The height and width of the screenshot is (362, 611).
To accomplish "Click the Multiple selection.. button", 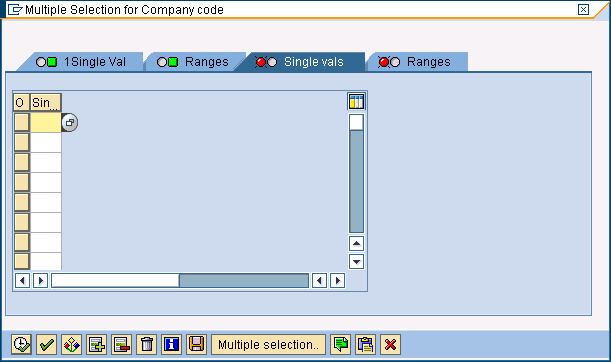I will click(268, 344).
